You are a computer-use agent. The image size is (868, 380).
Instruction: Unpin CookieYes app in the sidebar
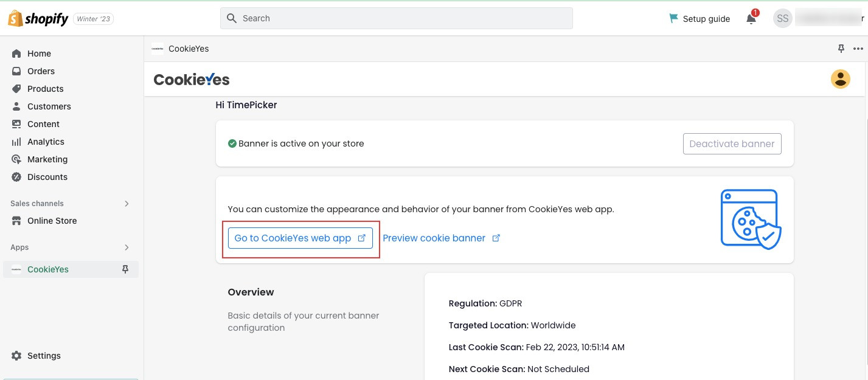(x=125, y=269)
